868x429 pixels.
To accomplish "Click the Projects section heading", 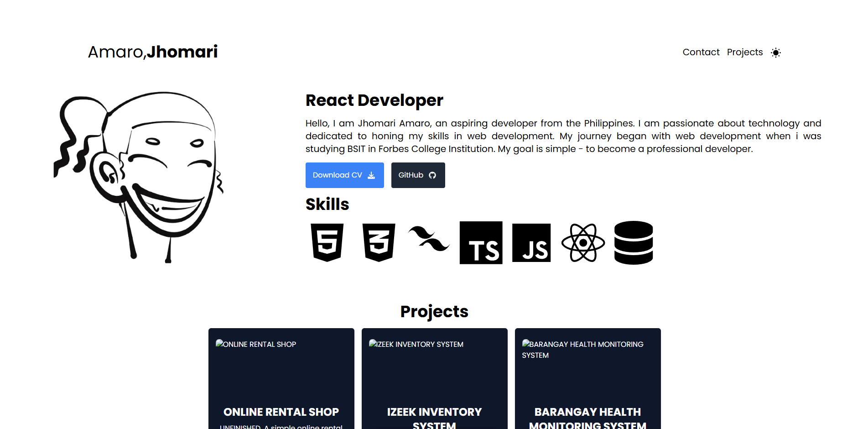I will tap(434, 311).
